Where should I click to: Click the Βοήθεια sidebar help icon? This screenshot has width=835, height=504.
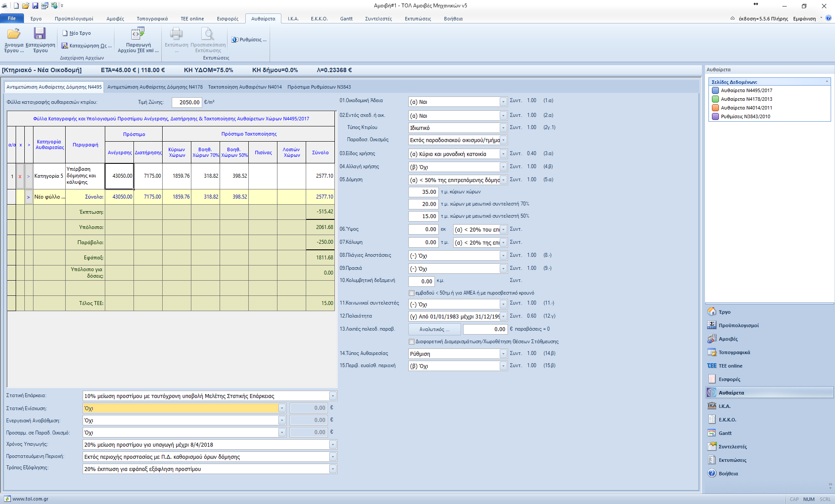tap(712, 474)
